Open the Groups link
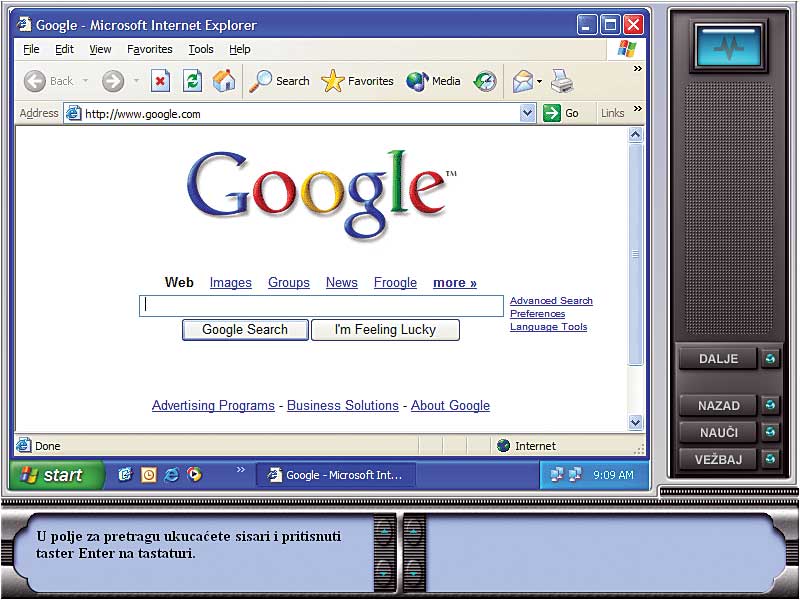Image resolution: width=800 pixels, height=600 pixels. [289, 283]
